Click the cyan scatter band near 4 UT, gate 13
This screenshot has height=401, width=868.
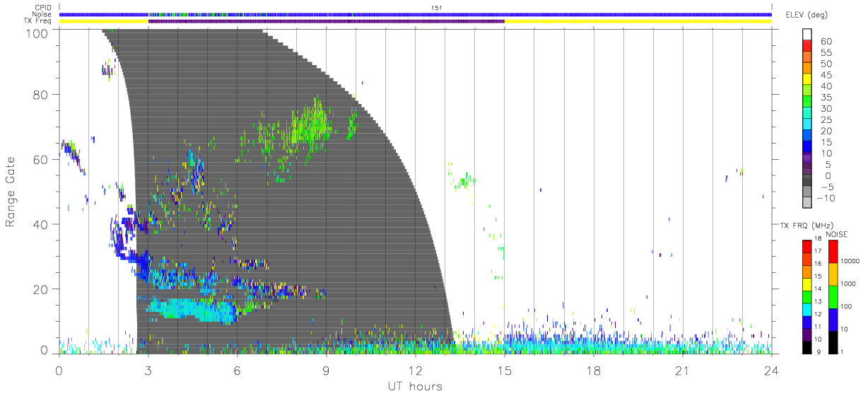pos(191,310)
